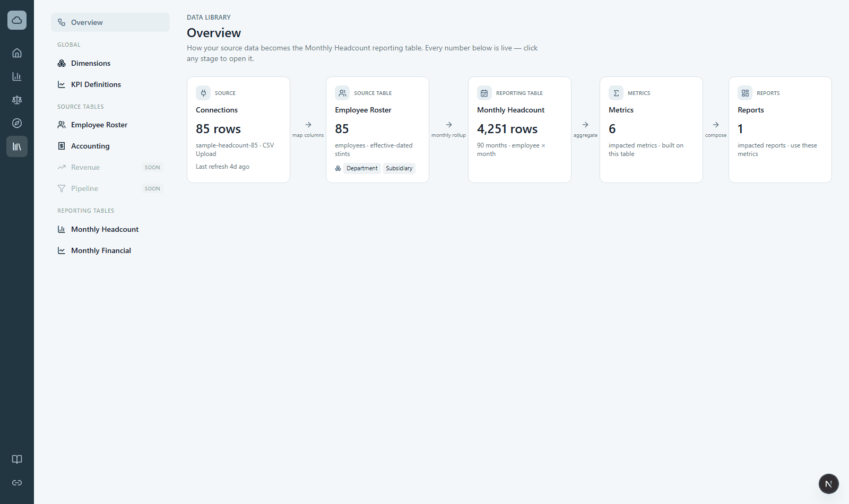This screenshot has height=504, width=849.
Task: Open the Home icon in rail
Action: (17, 53)
